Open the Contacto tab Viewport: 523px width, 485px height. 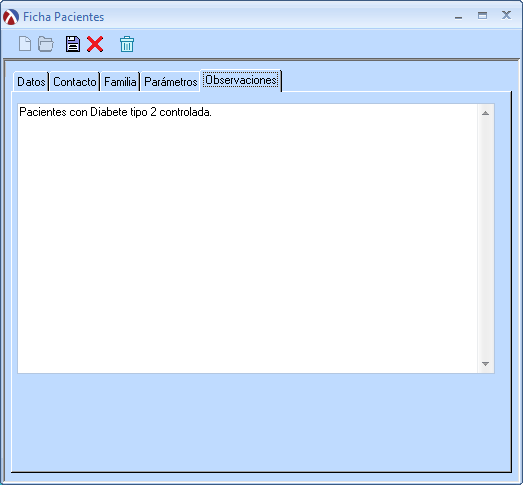pyautogui.click(x=75, y=82)
